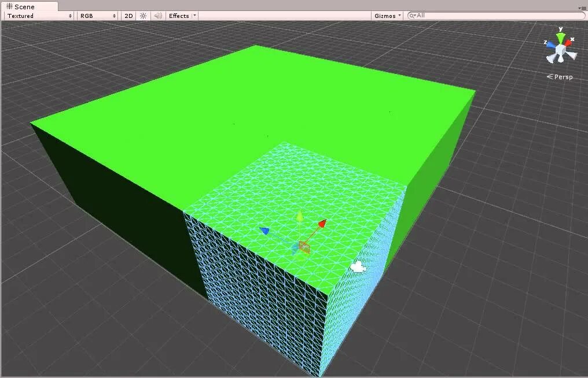The height and width of the screenshot is (378, 588).
Task: Open the Scene panel options menu icon
Action: [584, 8]
